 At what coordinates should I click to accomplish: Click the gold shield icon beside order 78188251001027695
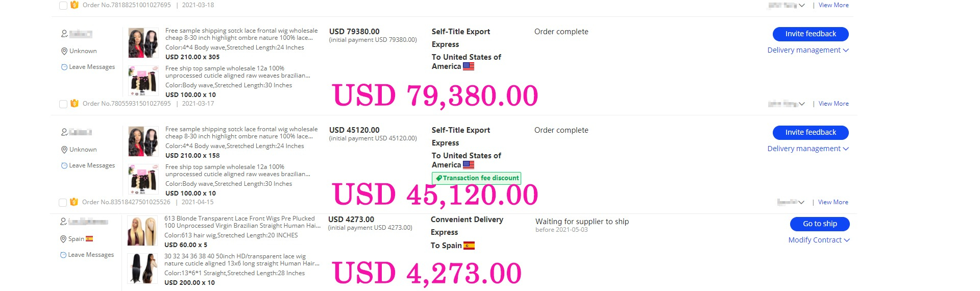pyautogui.click(x=75, y=5)
